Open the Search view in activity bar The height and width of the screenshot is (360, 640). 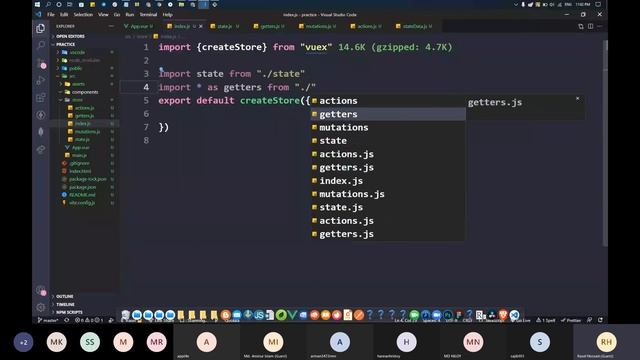(x=40, y=45)
